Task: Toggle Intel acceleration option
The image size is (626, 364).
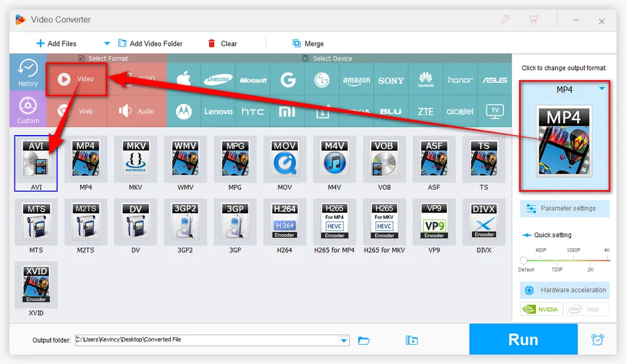Action: tap(588, 309)
